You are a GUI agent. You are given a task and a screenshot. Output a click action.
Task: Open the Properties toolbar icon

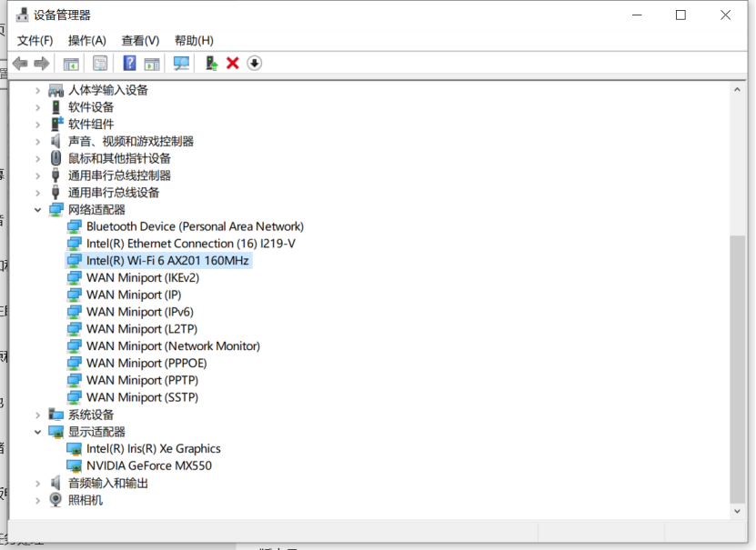pos(100,63)
